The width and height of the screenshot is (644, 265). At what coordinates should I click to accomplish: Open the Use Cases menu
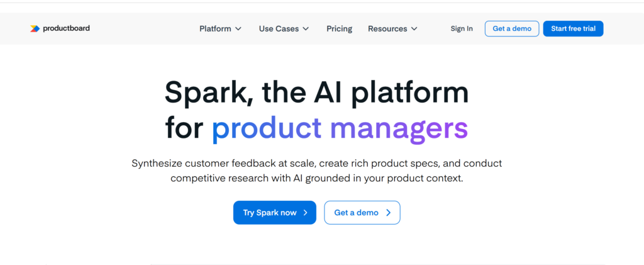(x=279, y=28)
